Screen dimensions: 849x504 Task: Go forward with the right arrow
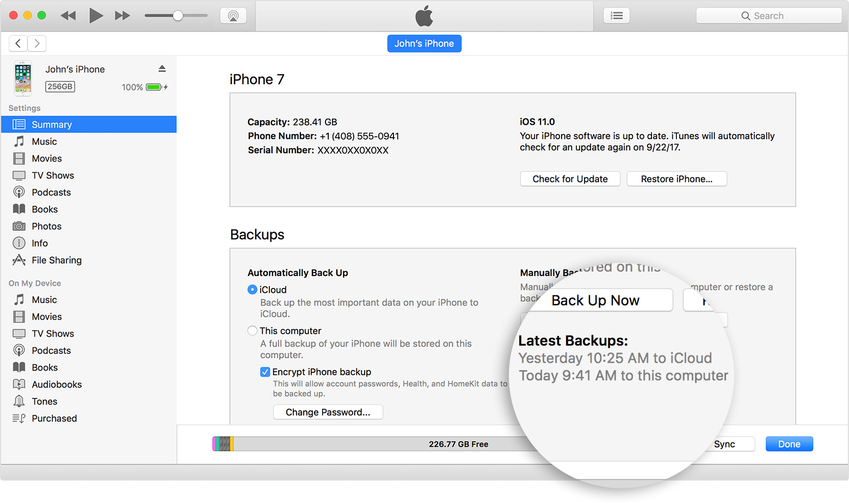pos(37,43)
